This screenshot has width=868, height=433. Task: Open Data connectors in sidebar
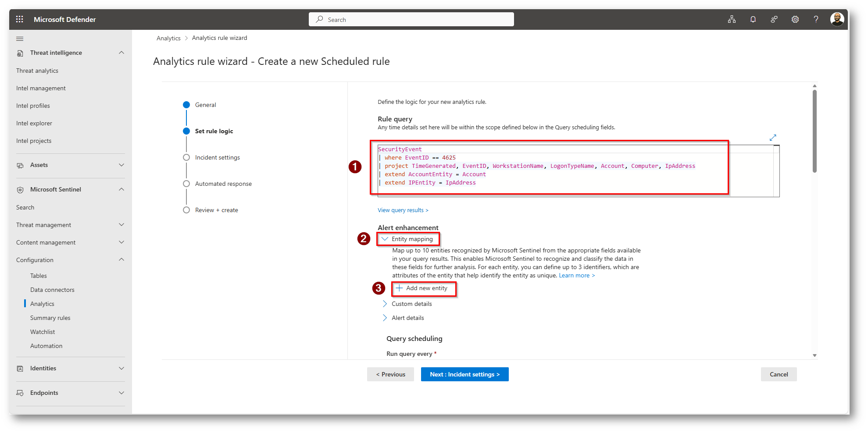click(x=52, y=290)
